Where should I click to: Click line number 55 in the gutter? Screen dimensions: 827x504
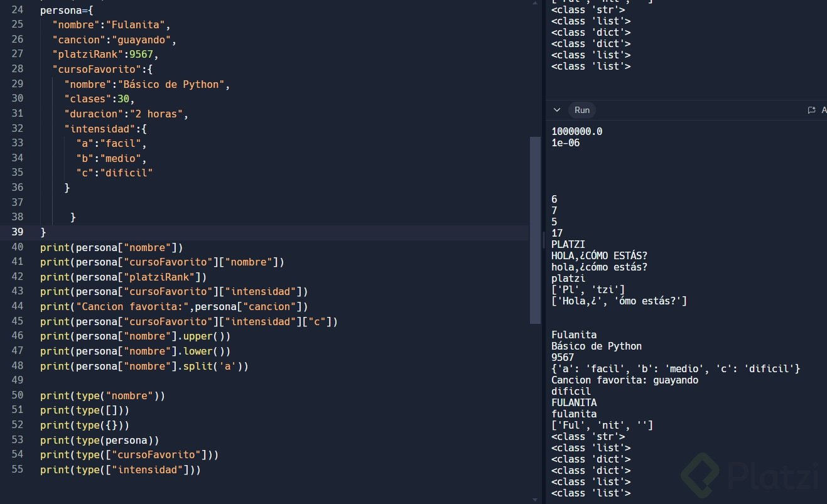coord(18,469)
